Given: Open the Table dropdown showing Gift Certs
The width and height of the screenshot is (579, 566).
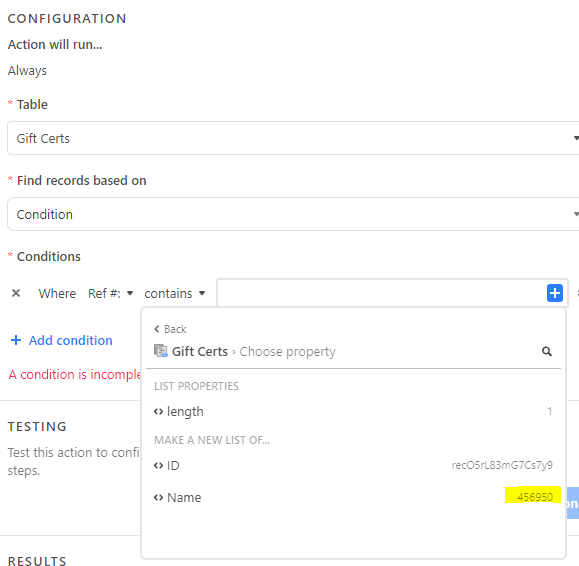Looking at the screenshot, I should (293, 138).
